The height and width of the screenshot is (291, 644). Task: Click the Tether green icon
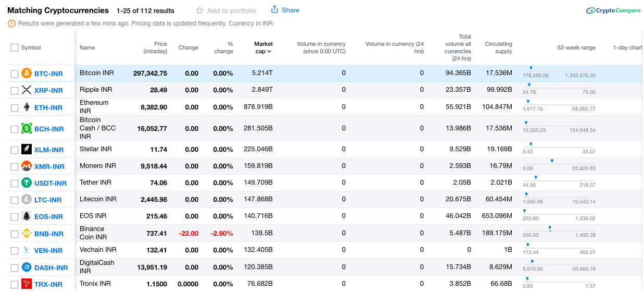[x=27, y=183]
